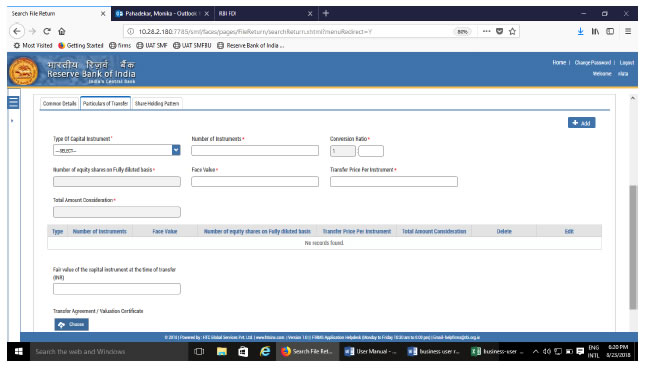Click the page vertical scrollbar thumb

click(x=633, y=248)
